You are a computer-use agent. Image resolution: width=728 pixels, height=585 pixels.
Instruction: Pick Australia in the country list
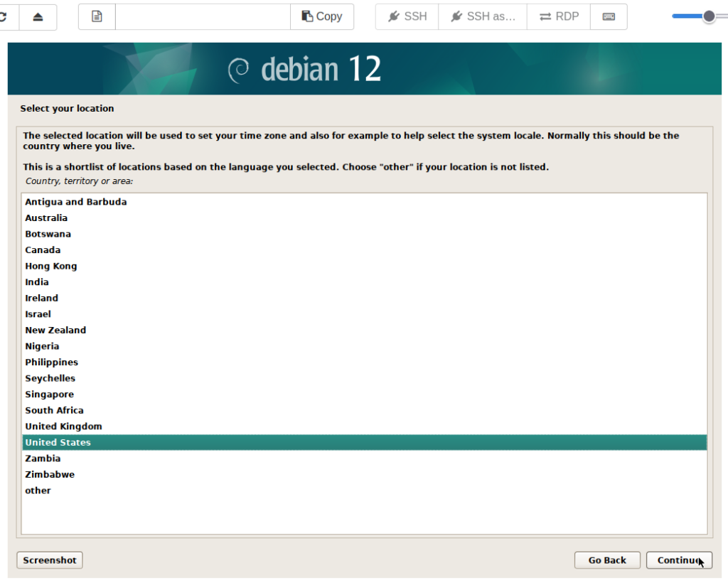(x=46, y=218)
